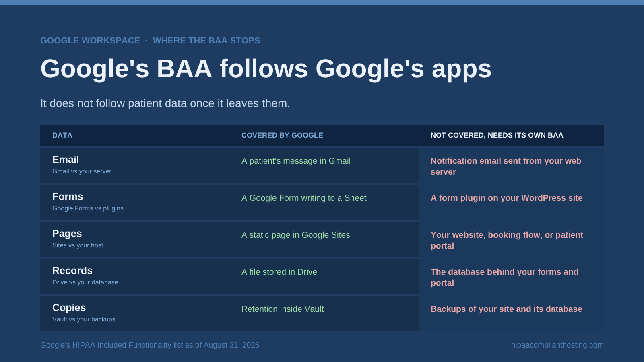Click 'NOT COVERED, NEEDS ITS OWN BAA' header
Viewport: 644px width, 362px height.
[x=497, y=135]
